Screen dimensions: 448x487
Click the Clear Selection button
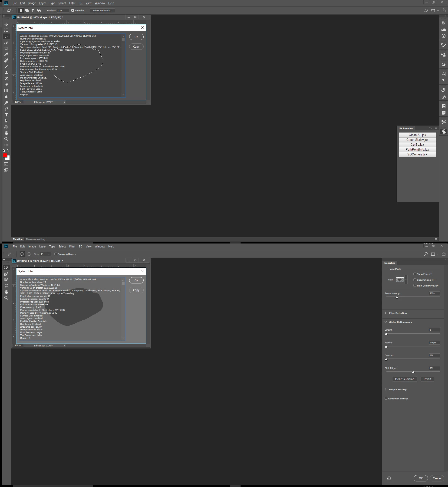pyautogui.click(x=404, y=379)
